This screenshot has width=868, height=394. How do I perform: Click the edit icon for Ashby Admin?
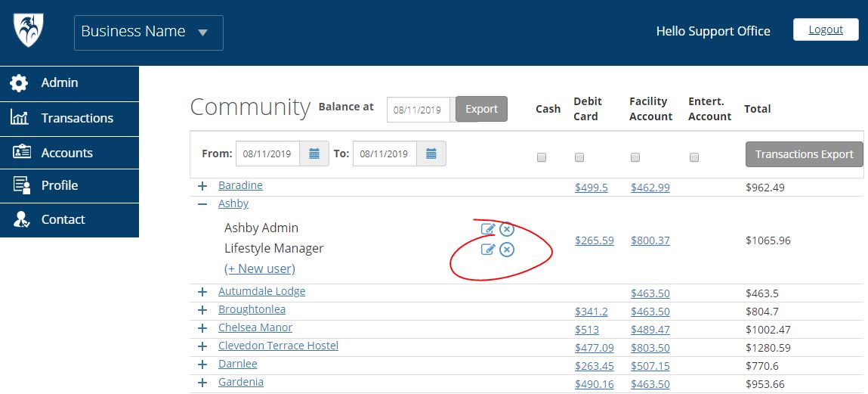tap(488, 228)
